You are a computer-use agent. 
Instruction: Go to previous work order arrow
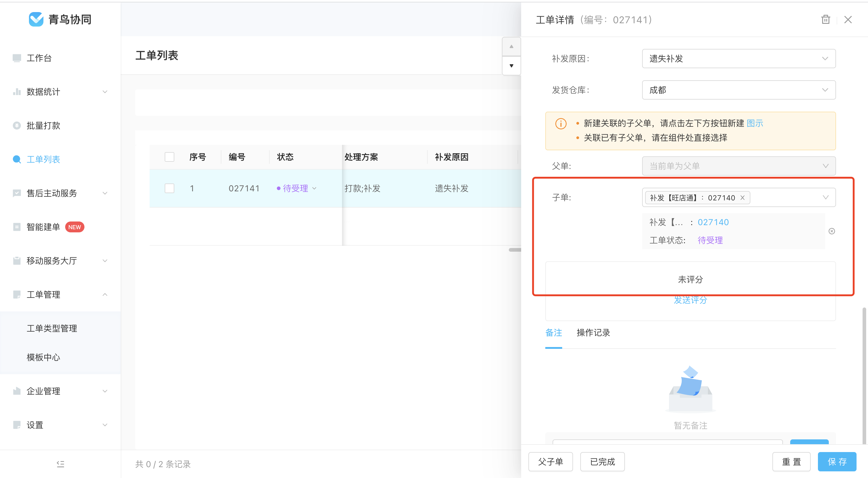(511, 46)
